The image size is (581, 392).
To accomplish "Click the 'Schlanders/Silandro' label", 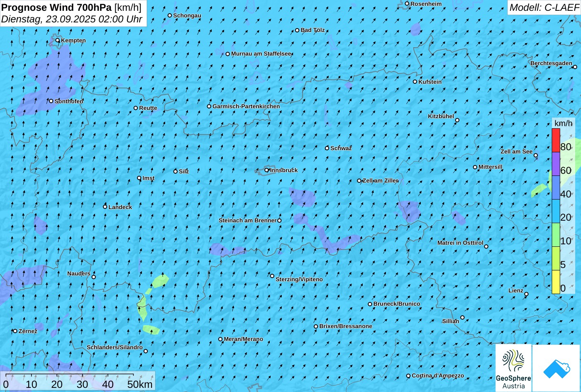I will click(115, 347).
